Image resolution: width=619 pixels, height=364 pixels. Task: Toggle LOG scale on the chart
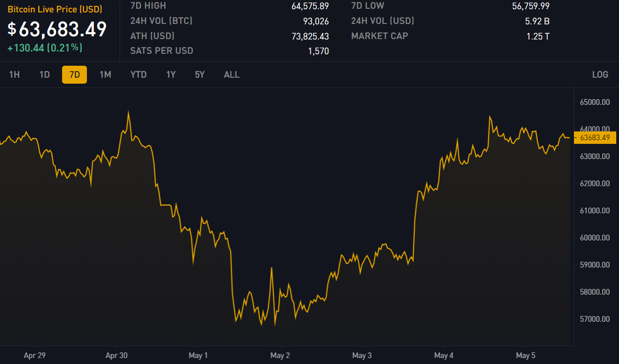[x=600, y=74]
